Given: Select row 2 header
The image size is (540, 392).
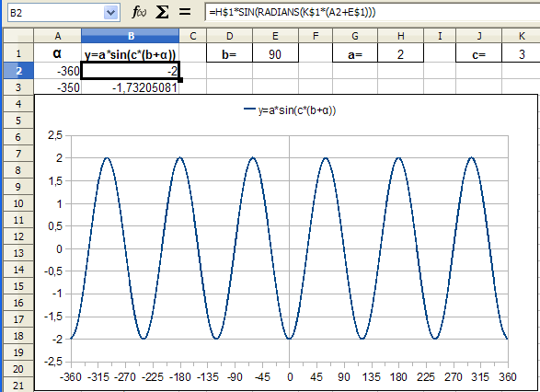Looking at the screenshot, I should click(x=18, y=71).
